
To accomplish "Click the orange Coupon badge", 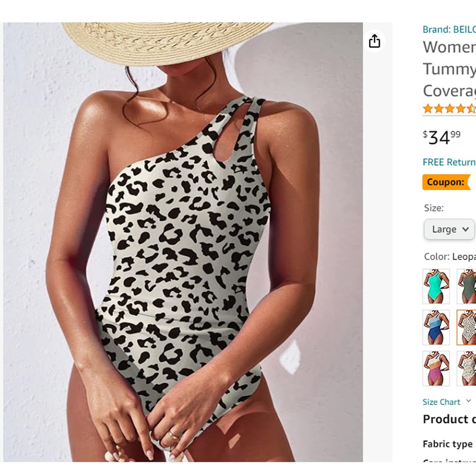I will [x=446, y=182].
